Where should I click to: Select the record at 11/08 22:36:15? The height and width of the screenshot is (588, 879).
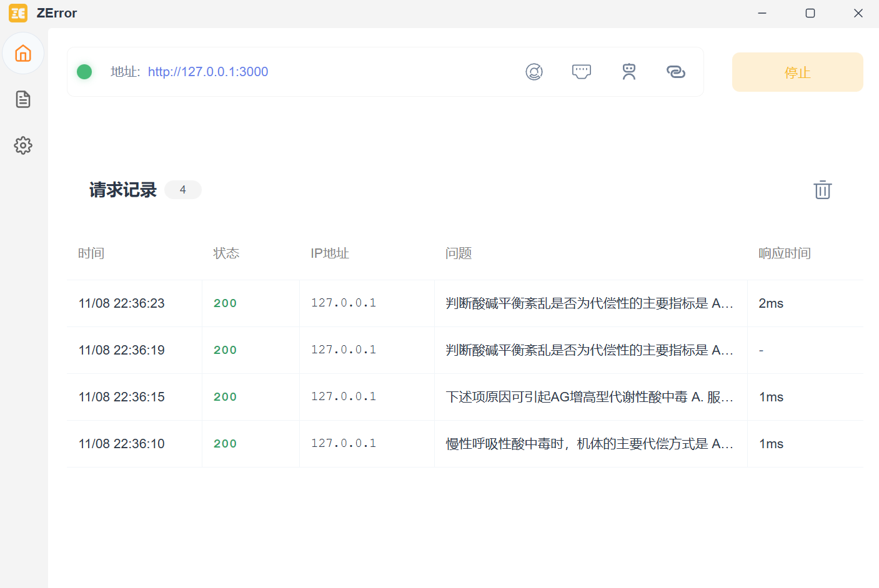point(465,397)
